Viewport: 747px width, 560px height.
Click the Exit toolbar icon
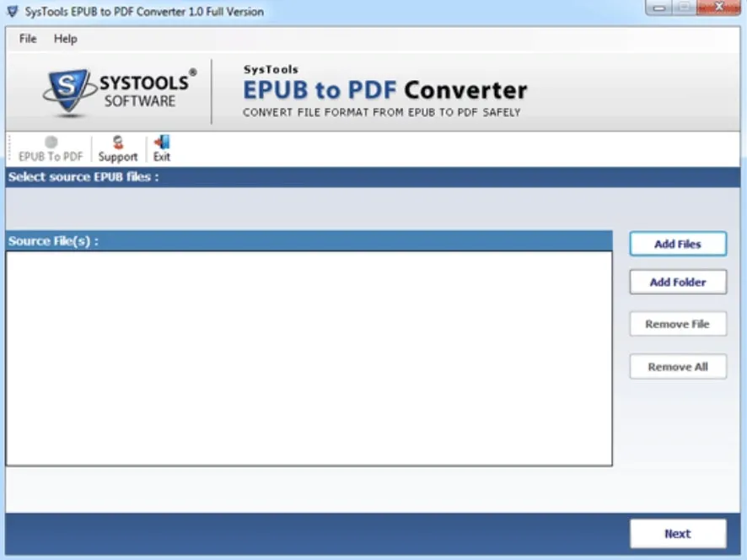pos(161,147)
